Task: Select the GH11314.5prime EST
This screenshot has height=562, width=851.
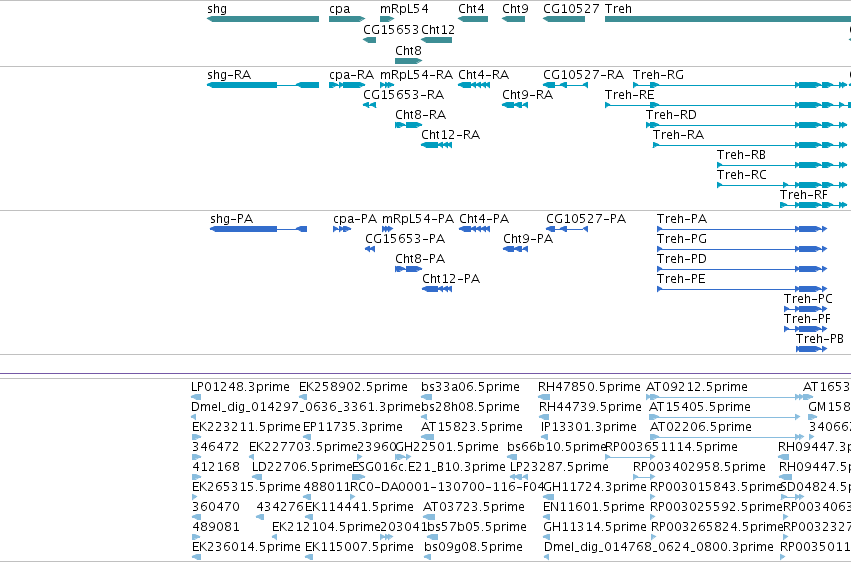Action: point(547,537)
